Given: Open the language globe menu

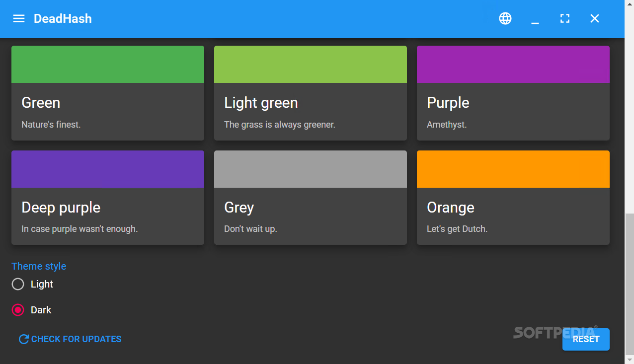Looking at the screenshot, I should (505, 18).
